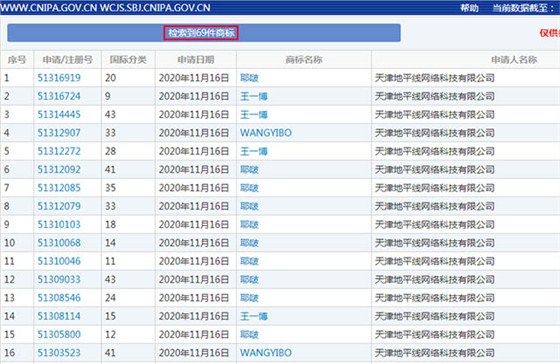Click the 申请人名称 column header

pyautogui.click(x=514, y=60)
